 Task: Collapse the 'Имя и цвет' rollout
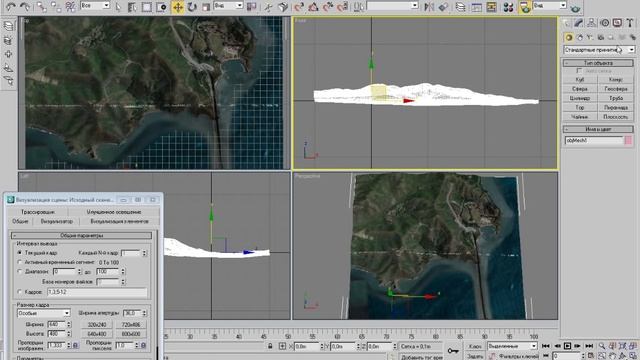point(598,129)
